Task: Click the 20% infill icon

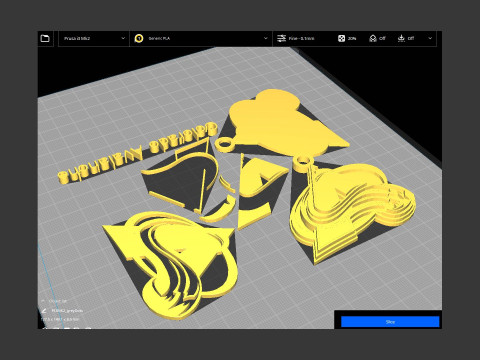Action: coord(341,38)
